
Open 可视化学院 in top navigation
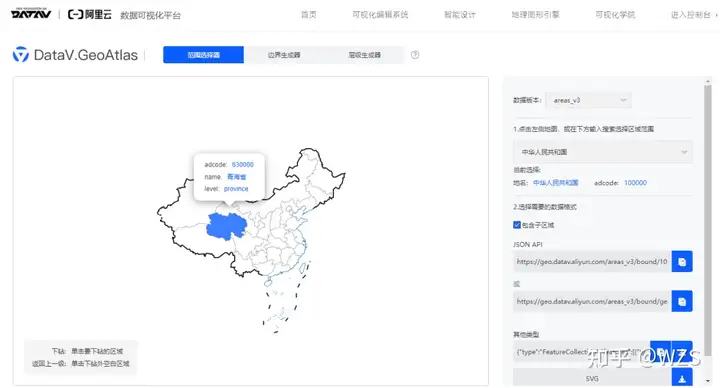point(615,15)
